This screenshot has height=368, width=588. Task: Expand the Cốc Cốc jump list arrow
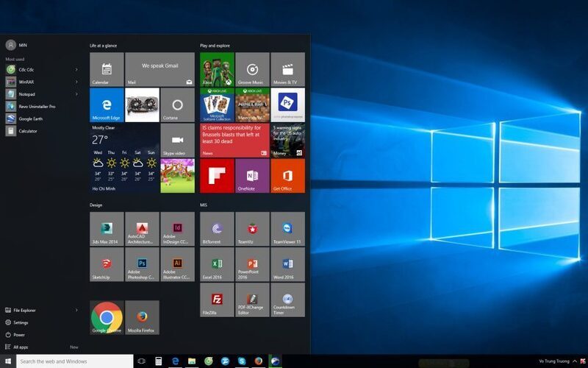point(76,69)
